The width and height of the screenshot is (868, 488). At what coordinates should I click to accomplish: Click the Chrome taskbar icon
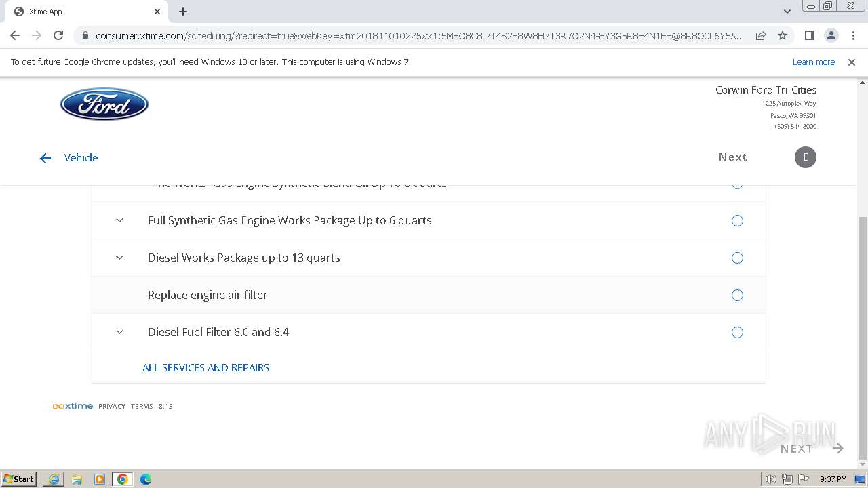(x=123, y=479)
